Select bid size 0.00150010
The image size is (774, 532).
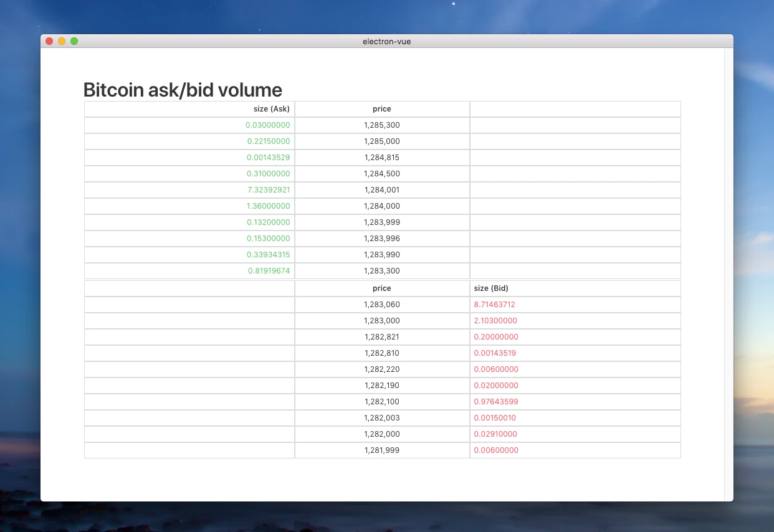(x=495, y=418)
